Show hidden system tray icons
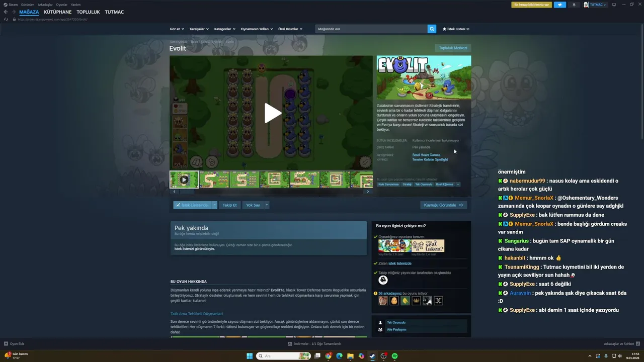Image resolution: width=644 pixels, height=362 pixels. pos(590,356)
